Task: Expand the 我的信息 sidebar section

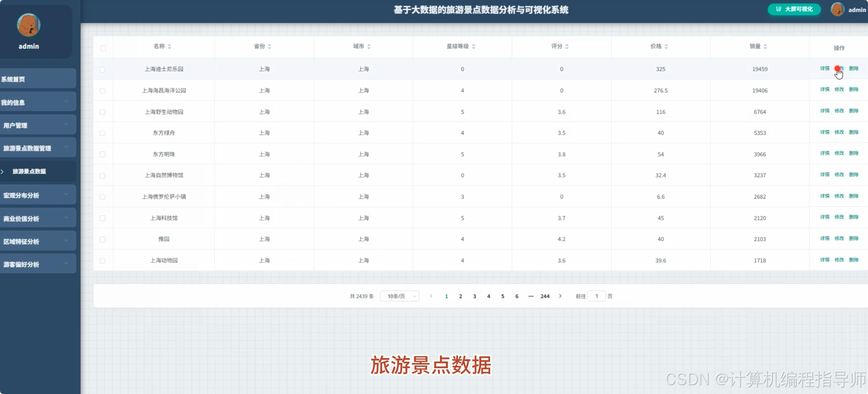Action: (x=38, y=102)
